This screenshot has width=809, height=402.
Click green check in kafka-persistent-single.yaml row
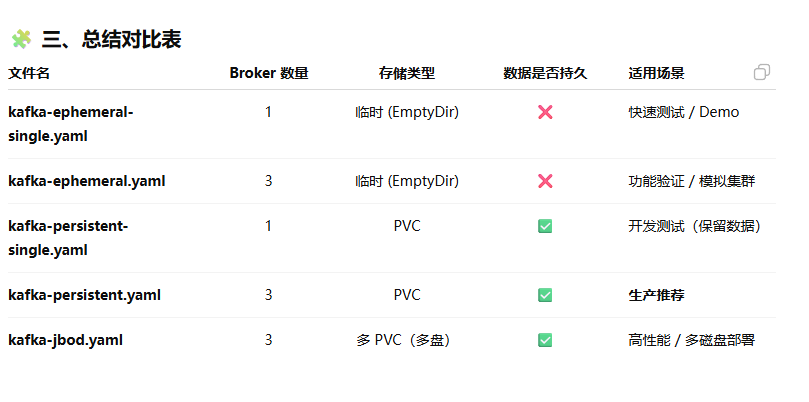(x=545, y=227)
